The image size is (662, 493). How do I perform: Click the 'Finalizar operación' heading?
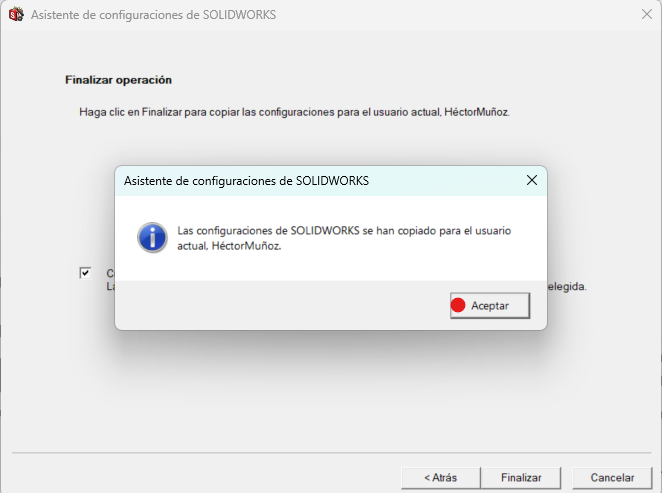[118, 80]
